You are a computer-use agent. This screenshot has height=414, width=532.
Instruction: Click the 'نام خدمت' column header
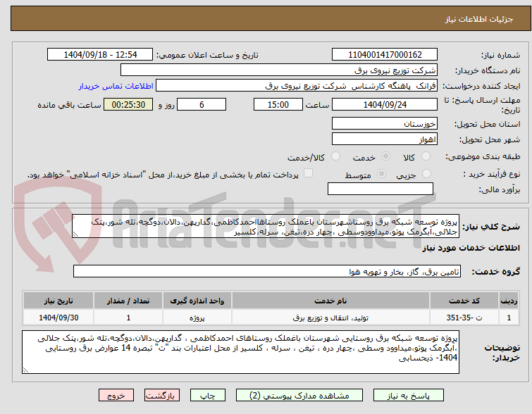pos(330,301)
